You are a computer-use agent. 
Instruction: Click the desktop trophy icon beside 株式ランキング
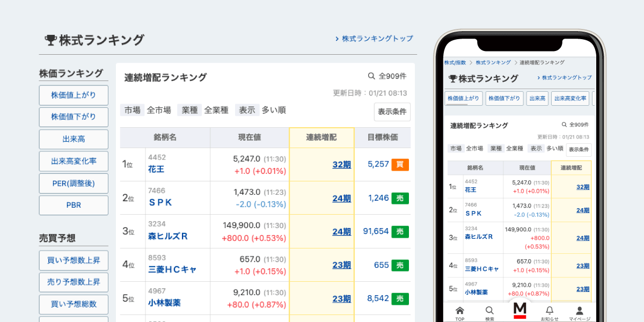(51, 40)
